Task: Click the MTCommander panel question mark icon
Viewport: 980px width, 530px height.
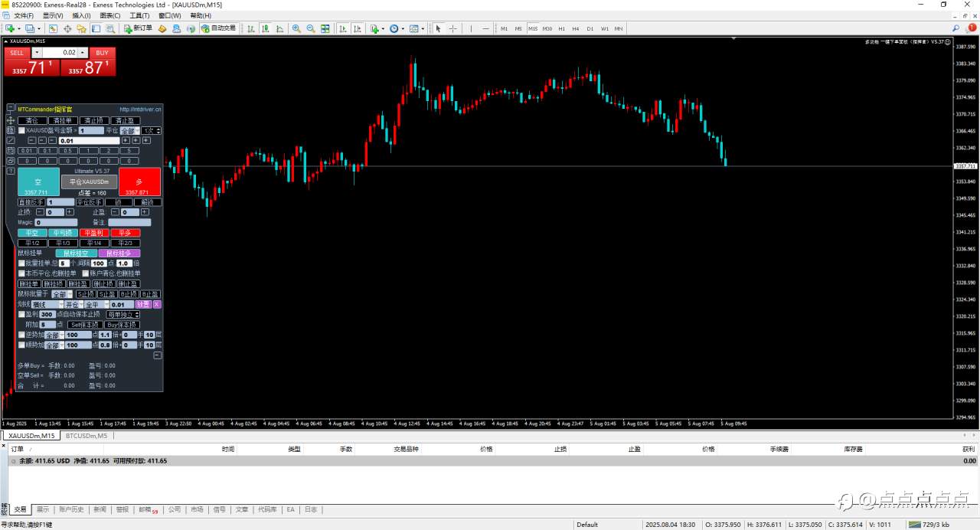Action: tap(11, 172)
